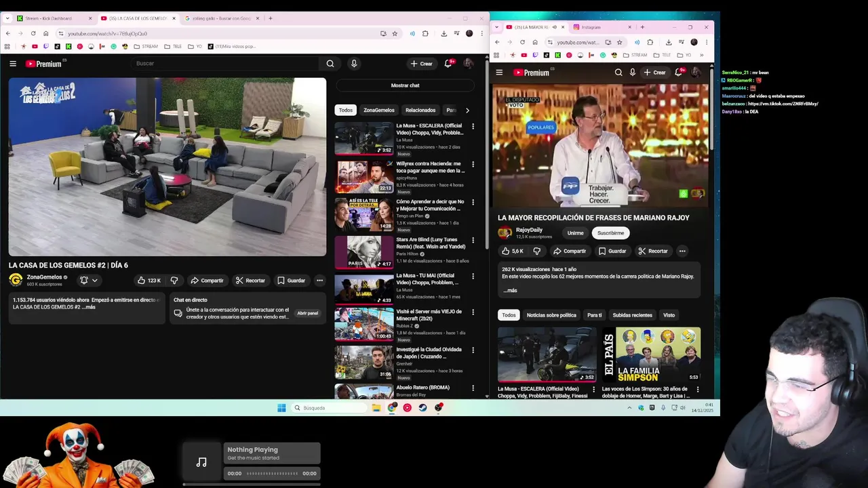
Task: Expand ZonaGemelos notification preference dropdown arrow
Action: pyautogui.click(x=95, y=281)
